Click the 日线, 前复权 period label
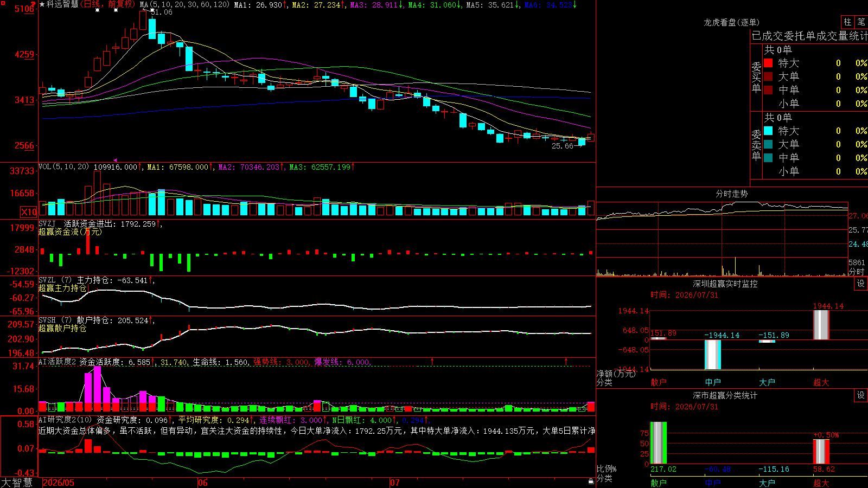Image resolution: width=868 pixels, height=488 pixels. [108, 4]
